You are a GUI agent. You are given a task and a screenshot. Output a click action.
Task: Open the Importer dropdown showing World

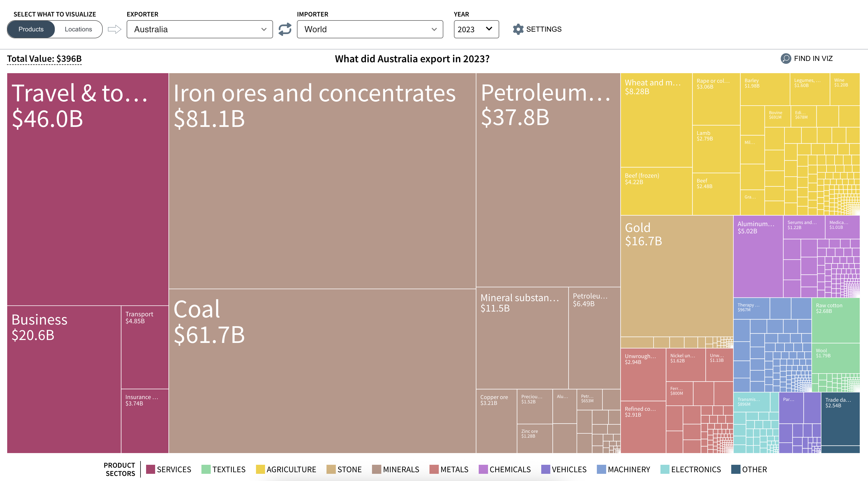(x=370, y=29)
